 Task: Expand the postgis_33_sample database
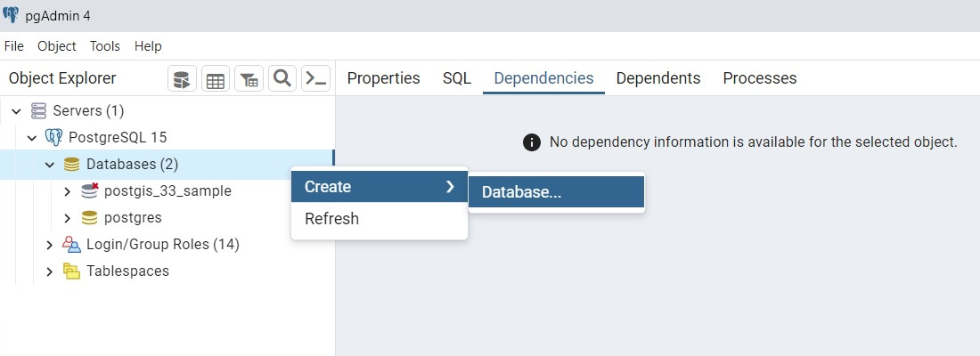[x=68, y=191]
